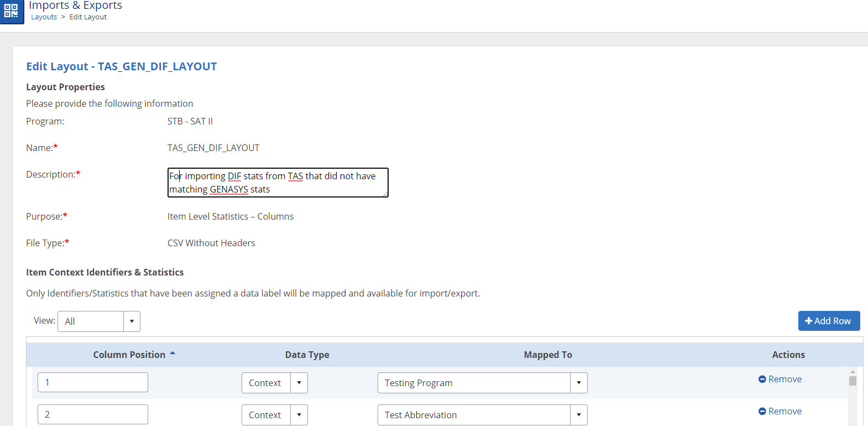Image resolution: width=868 pixels, height=426 pixels.
Task: Click the Edit Layout - TAS_GEN_DIF_LAYOUT heading
Action: [x=122, y=66]
